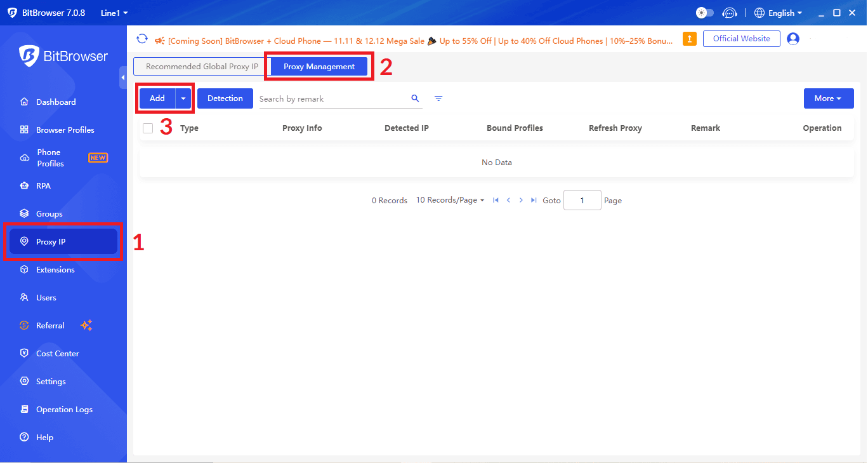Click the filter icon next to the search field
Viewport: 868px width, 463px height.
[438, 98]
